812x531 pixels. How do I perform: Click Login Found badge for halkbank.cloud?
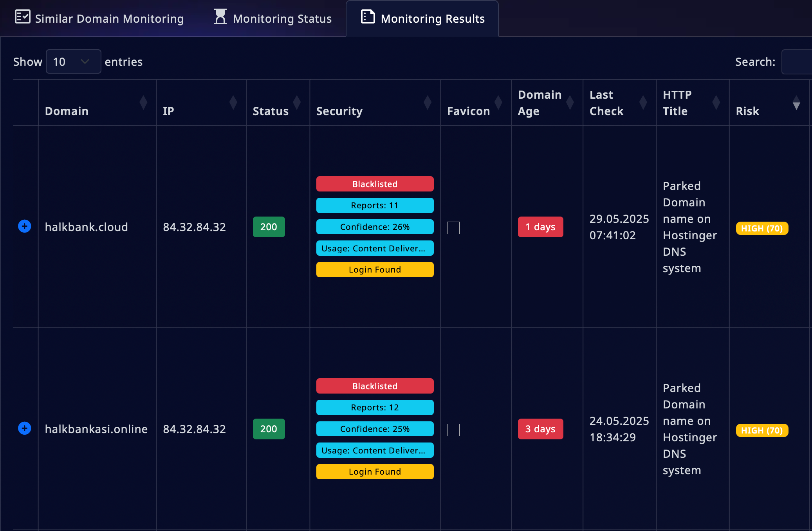tap(375, 269)
